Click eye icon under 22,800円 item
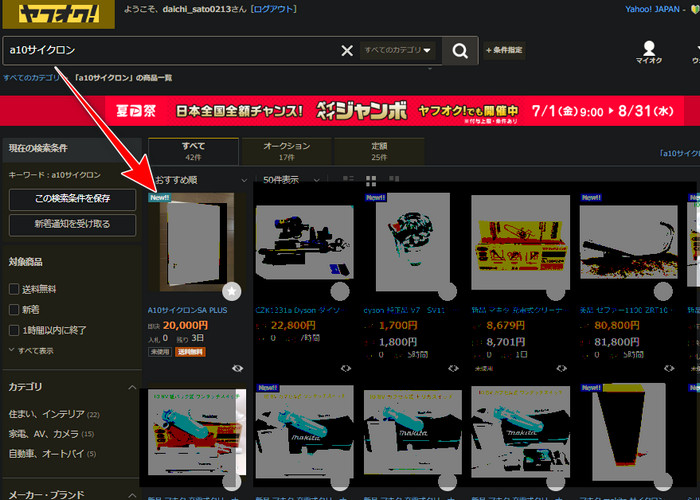700x500 pixels. pos(346,368)
